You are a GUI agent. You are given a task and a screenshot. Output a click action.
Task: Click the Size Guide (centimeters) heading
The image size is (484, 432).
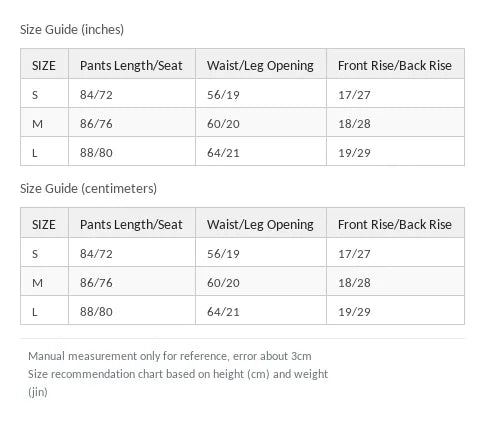point(88,189)
